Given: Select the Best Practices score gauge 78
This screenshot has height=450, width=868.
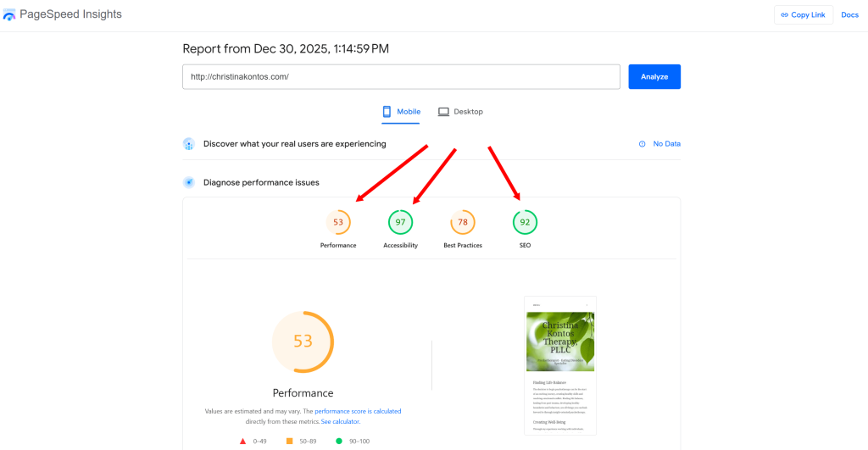Looking at the screenshot, I should [463, 223].
